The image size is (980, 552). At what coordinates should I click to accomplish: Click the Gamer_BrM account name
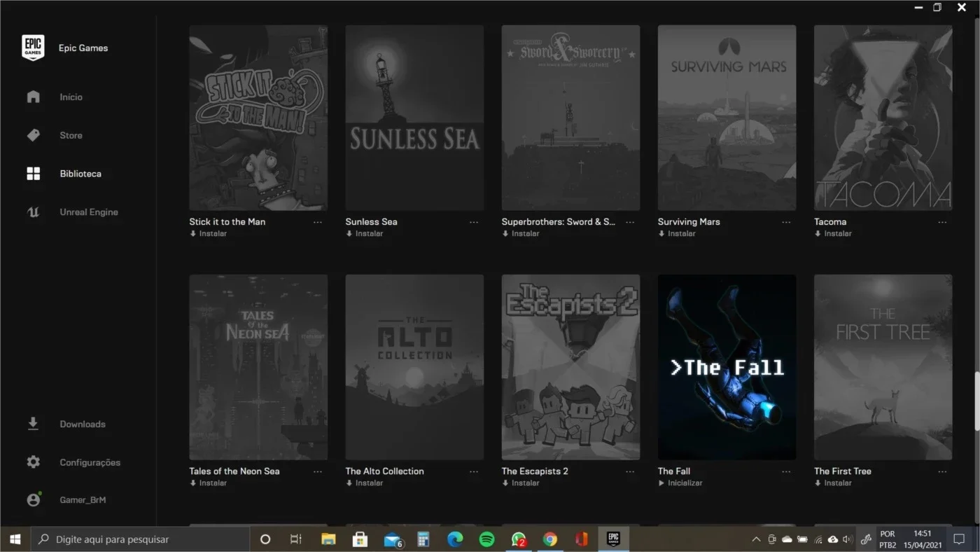[x=83, y=500]
